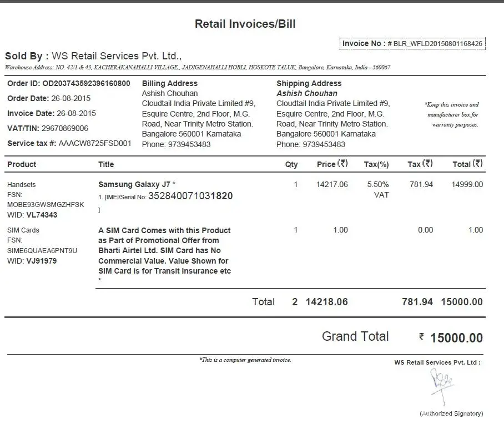The width and height of the screenshot is (504, 429).
Task: Select the Warehouse Address line
Action: 198,68
